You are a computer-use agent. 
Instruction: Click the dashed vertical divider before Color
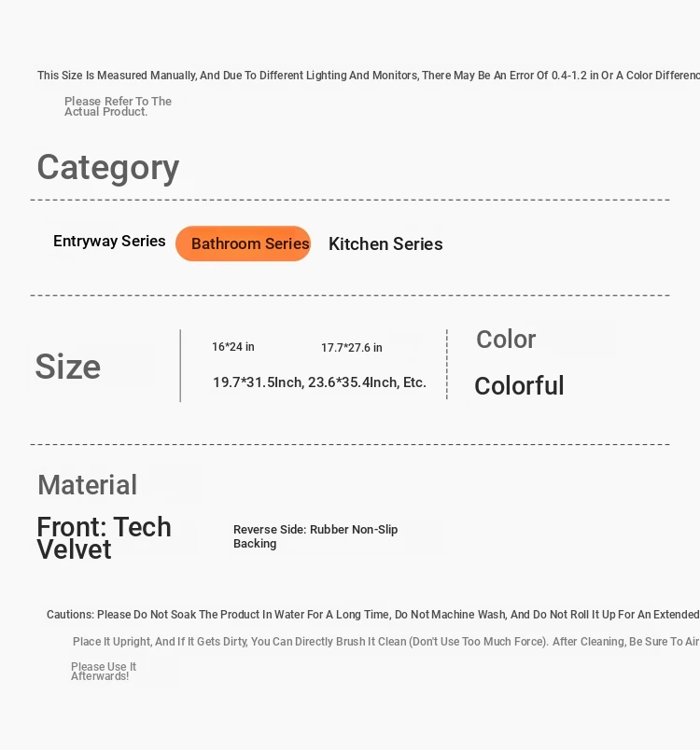(447, 364)
